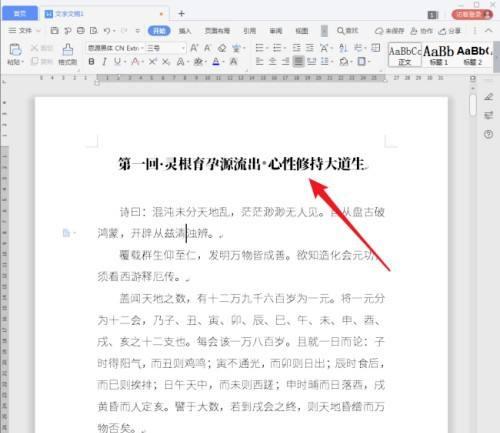
Task: Switch to the 视图 ribbon tab
Action: tap(302, 31)
